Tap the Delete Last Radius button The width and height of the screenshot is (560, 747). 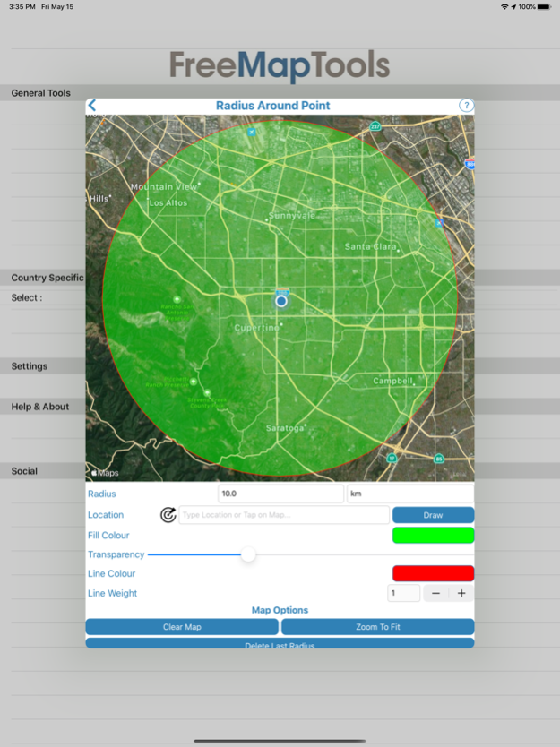(x=280, y=643)
